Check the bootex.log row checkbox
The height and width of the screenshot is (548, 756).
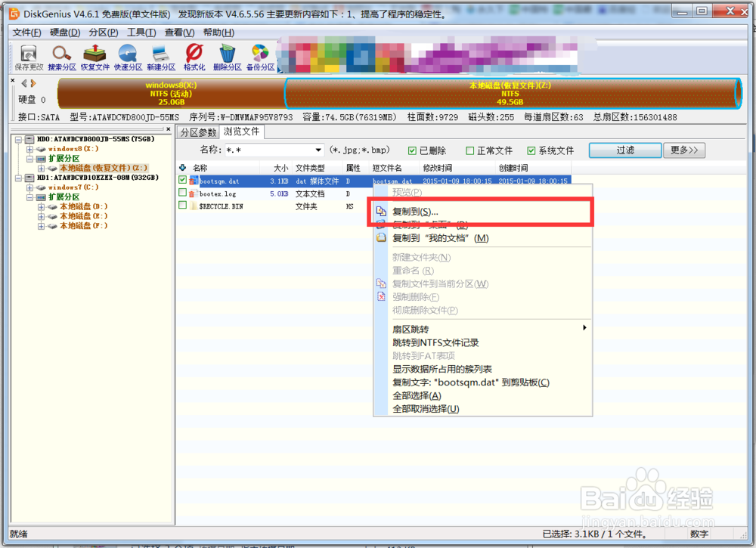(182, 193)
